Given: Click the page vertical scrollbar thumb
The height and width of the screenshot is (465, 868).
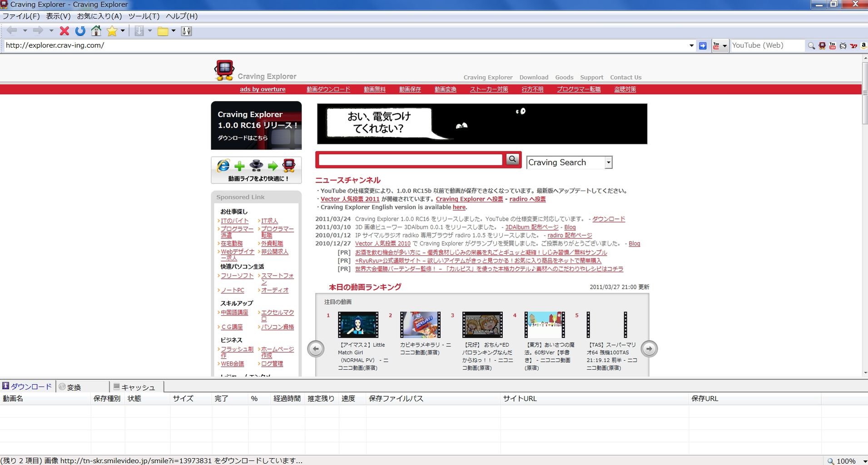Looking at the screenshot, I should point(864,94).
